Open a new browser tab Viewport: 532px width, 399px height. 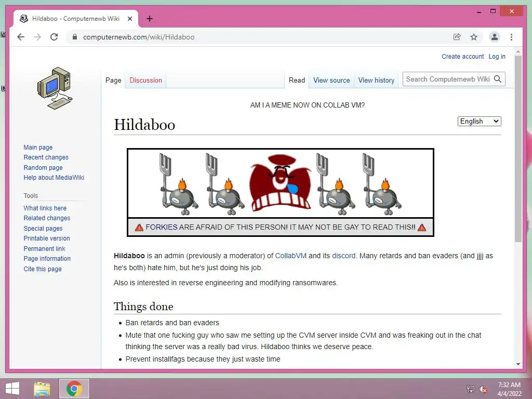coord(150,19)
